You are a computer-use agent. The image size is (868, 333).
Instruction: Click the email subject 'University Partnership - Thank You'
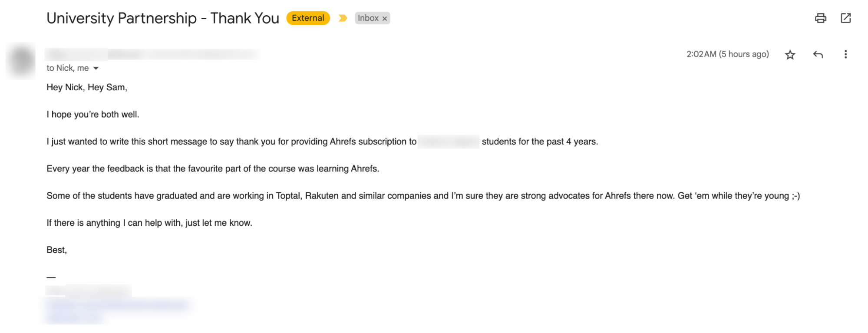(x=163, y=18)
